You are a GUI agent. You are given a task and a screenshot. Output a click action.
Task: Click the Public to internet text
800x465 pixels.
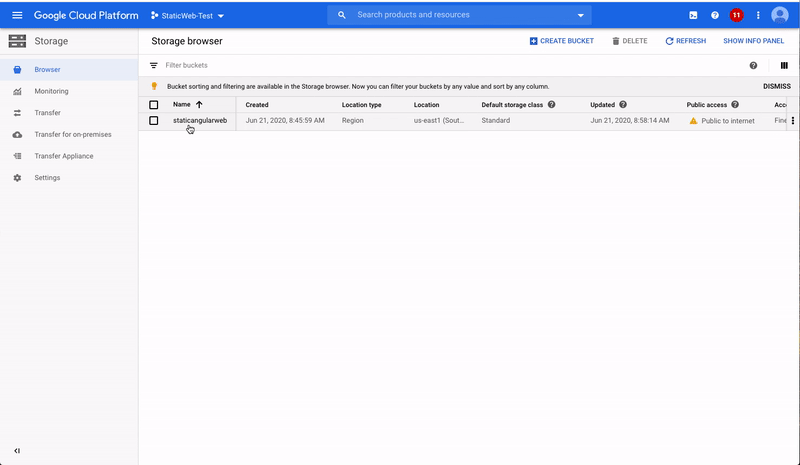728,121
